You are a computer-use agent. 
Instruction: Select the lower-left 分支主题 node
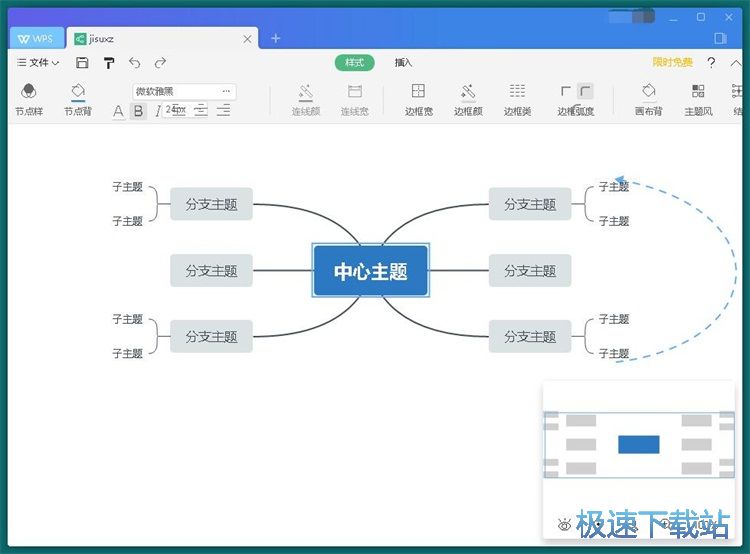click(x=211, y=337)
